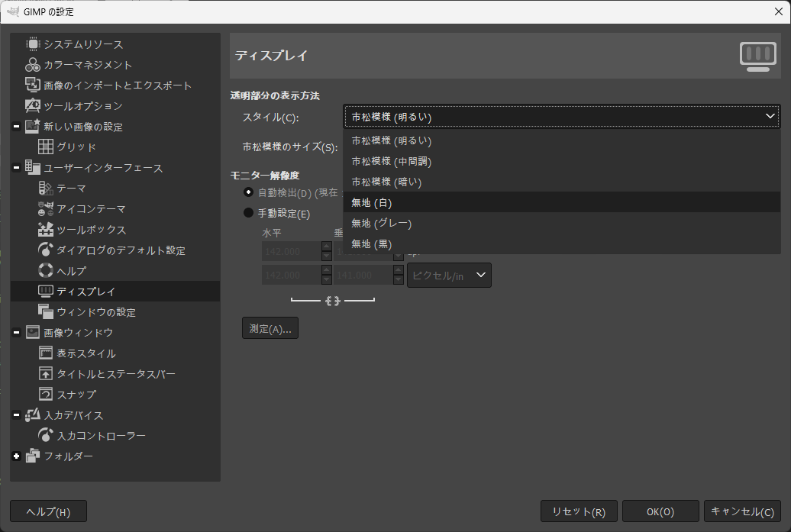
Task: Click the ツールオプション icon
Action: click(x=33, y=106)
